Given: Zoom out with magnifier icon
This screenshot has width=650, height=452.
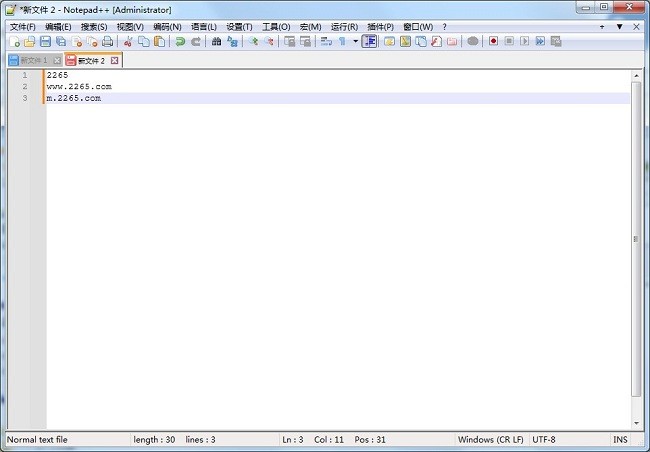Looking at the screenshot, I should point(269,41).
